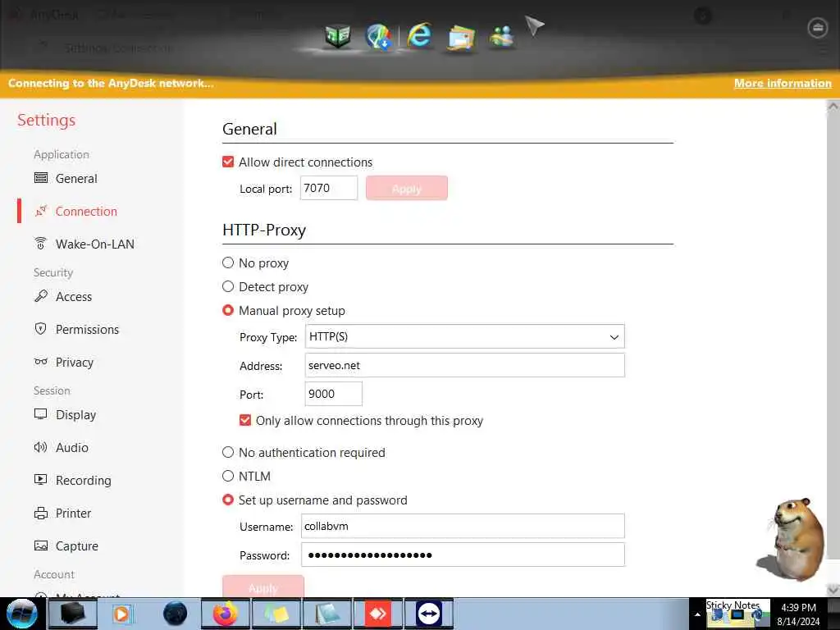Open the Windows Start orb

point(22,614)
